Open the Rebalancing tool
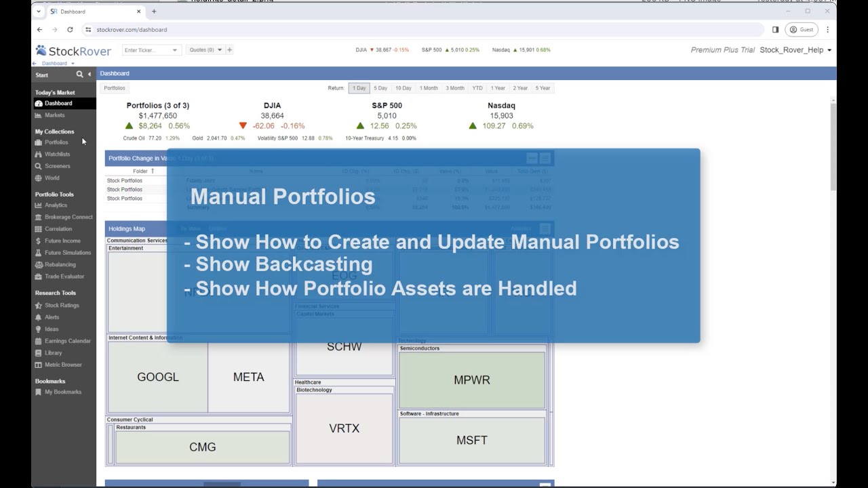The height and width of the screenshot is (488, 868). pyautogui.click(x=60, y=264)
